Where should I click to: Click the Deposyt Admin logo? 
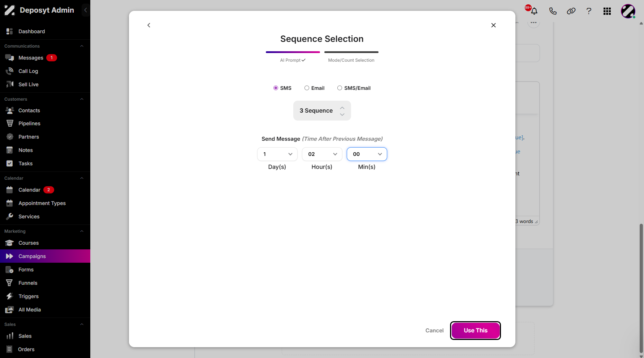[x=39, y=10]
